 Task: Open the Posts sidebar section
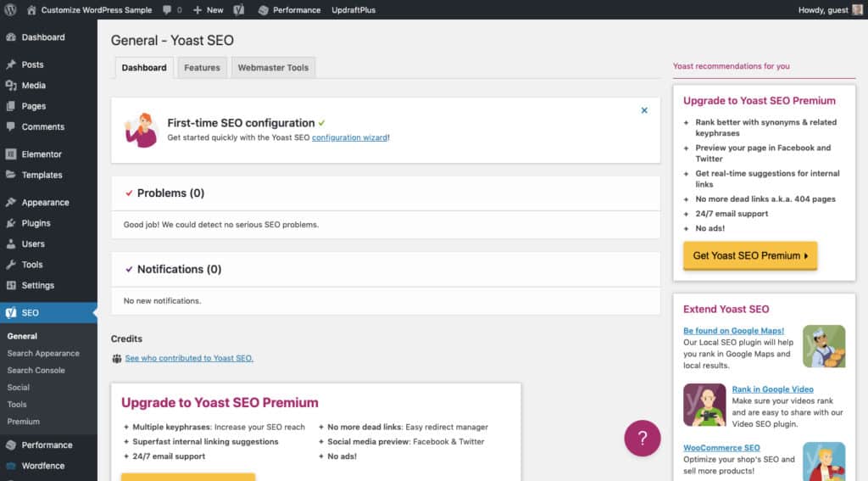point(48,64)
